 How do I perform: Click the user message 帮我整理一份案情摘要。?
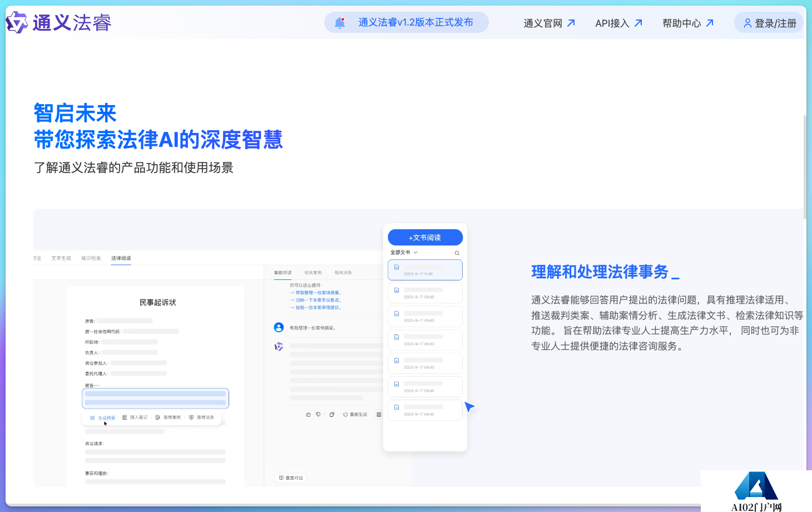point(313,328)
